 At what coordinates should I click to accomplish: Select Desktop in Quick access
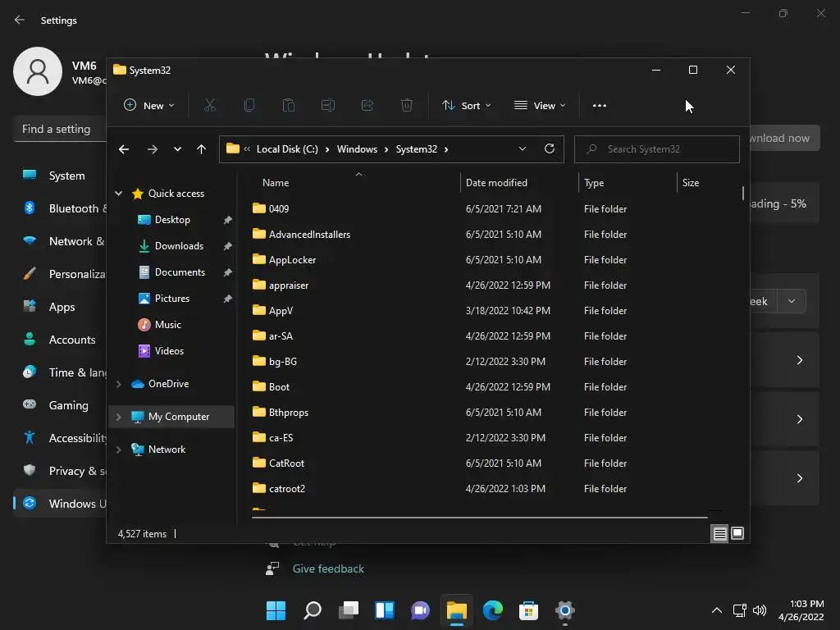[x=172, y=220]
